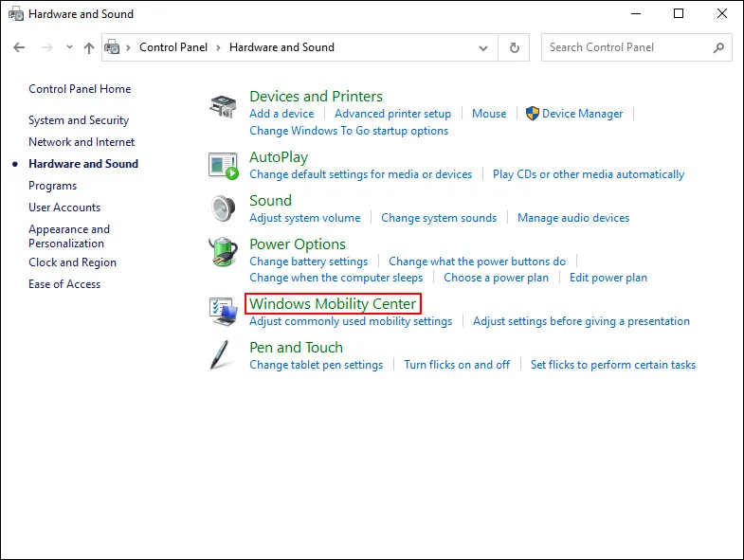Image resolution: width=744 pixels, height=560 pixels.
Task: Open User Accounts category
Action: 64,208
